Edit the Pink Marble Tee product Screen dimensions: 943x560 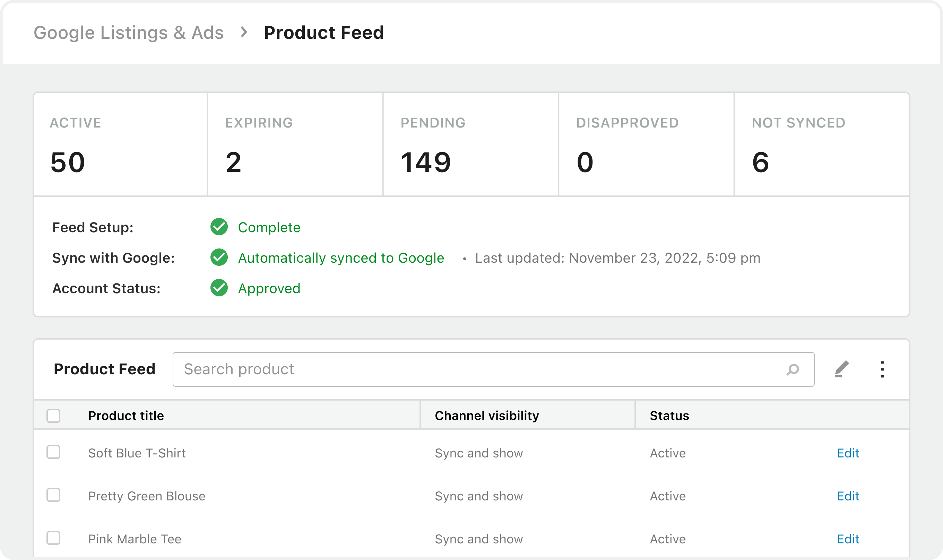(848, 539)
